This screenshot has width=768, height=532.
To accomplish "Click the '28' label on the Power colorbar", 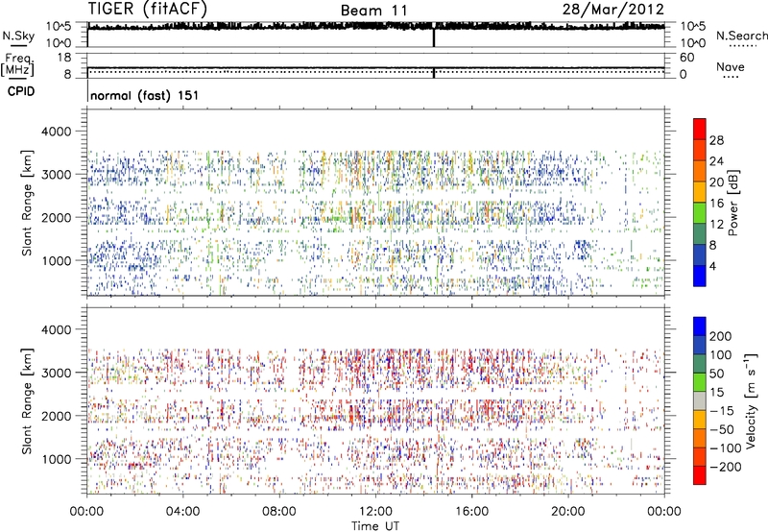I will tap(716, 140).
